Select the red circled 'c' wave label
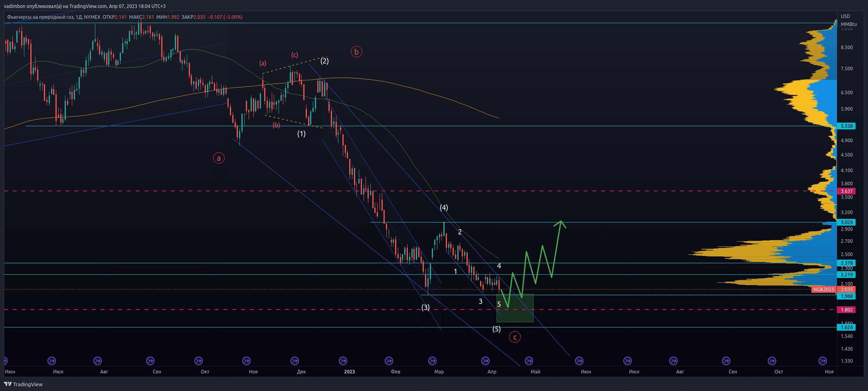Viewport: 868px width, 391px height. tap(515, 337)
